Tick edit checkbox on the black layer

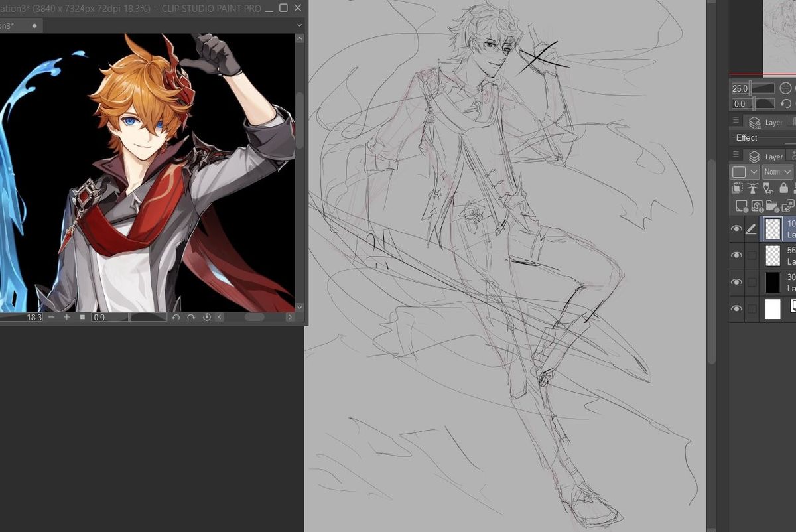pyautogui.click(x=752, y=282)
